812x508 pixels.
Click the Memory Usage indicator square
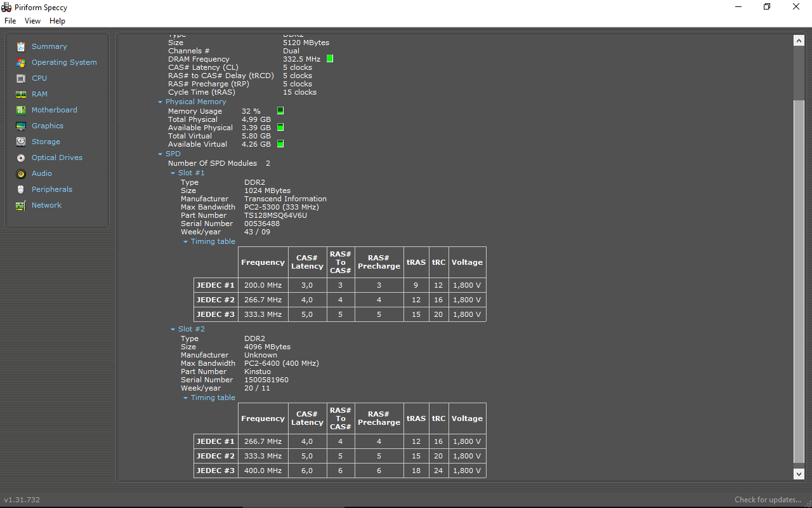click(280, 111)
